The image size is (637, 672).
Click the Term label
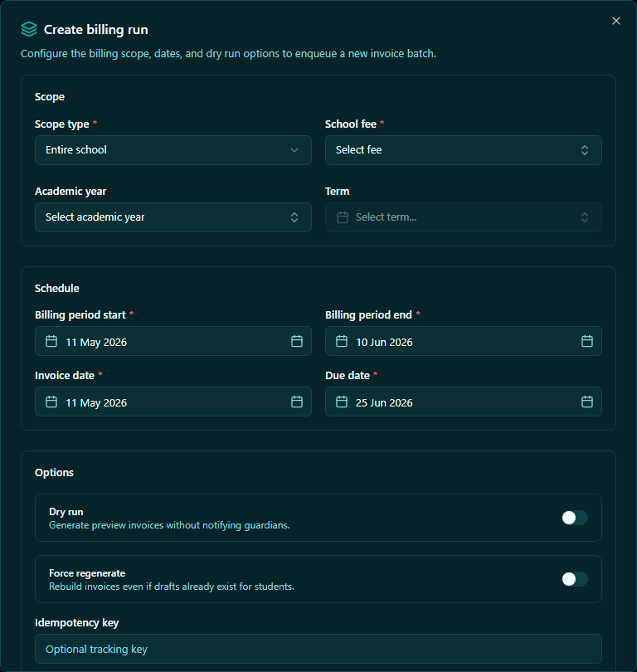(x=337, y=192)
